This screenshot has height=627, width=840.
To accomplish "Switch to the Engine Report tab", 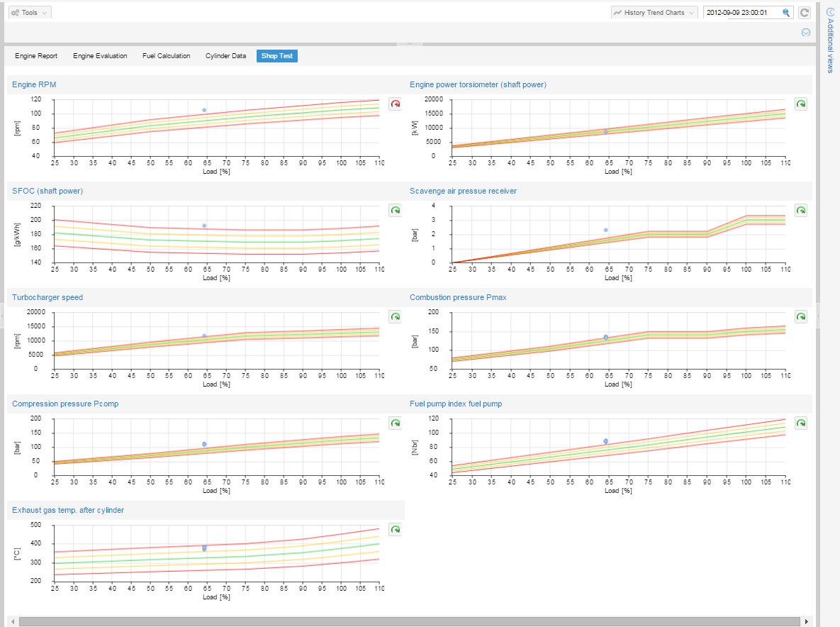I will tap(36, 56).
